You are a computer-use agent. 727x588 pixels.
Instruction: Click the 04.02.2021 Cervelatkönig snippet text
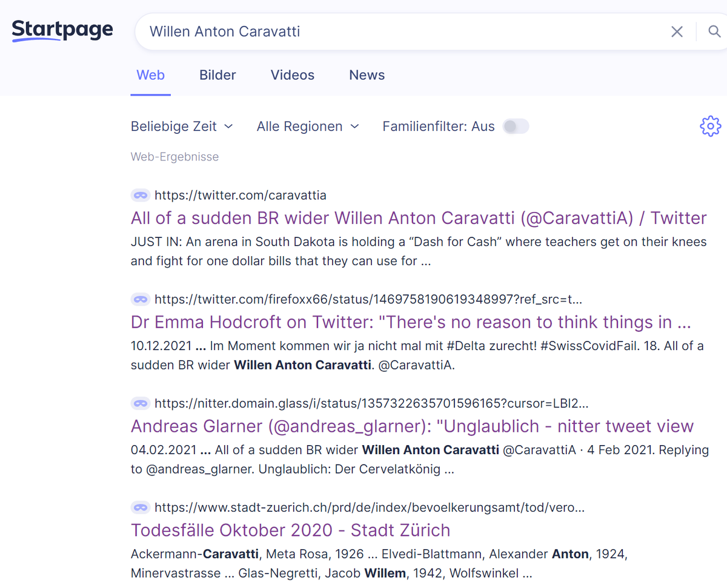(x=420, y=460)
